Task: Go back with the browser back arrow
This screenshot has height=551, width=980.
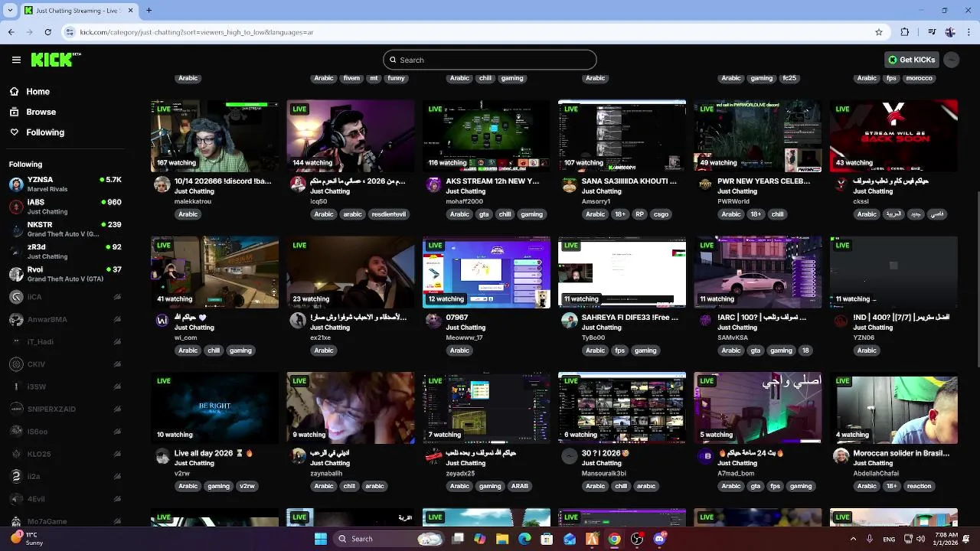Action: (11, 32)
